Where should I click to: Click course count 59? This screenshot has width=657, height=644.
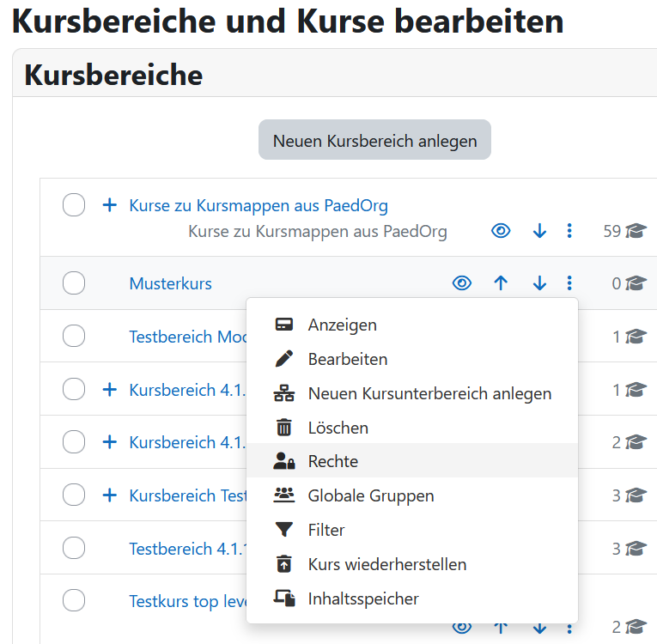pyautogui.click(x=611, y=231)
